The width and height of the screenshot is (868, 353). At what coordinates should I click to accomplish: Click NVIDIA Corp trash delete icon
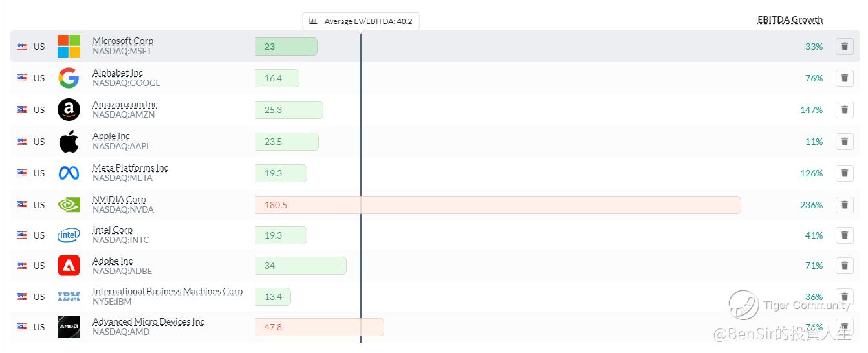point(844,205)
